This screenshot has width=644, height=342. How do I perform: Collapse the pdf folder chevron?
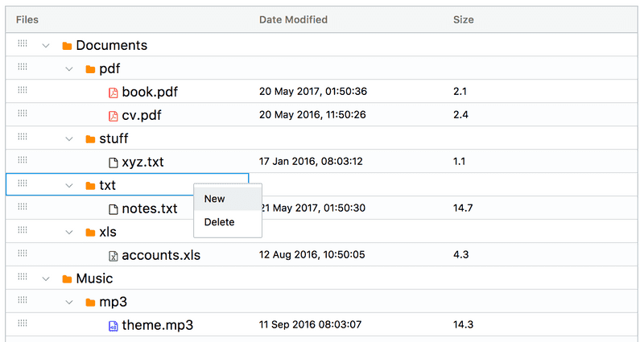click(x=69, y=69)
